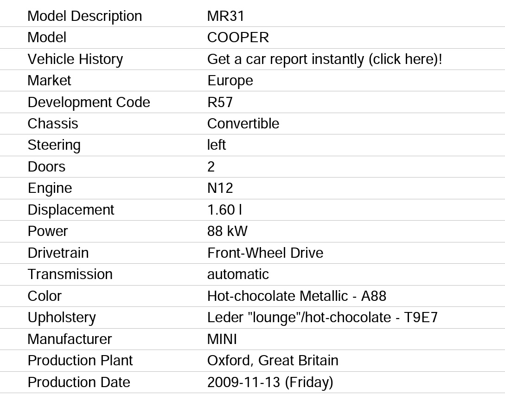
Task: Click the 'Get a car report instantly' link
Action: (325, 59)
